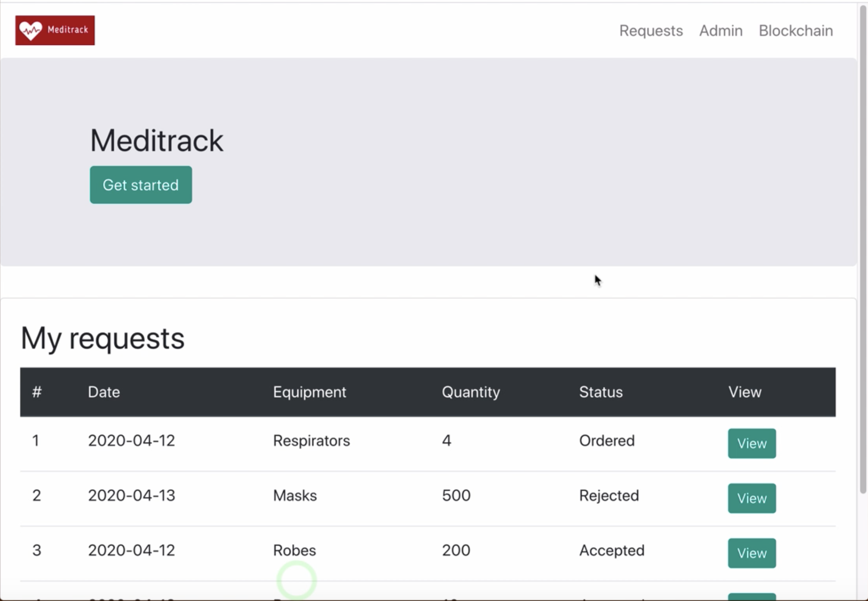868x601 pixels.
Task: Select the 2020-04-13 date cell
Action: [131, 495]
